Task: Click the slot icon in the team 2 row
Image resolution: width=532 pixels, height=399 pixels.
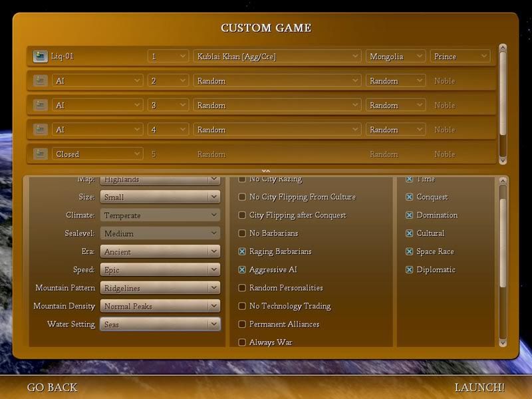Action: [x=40, y=80]
